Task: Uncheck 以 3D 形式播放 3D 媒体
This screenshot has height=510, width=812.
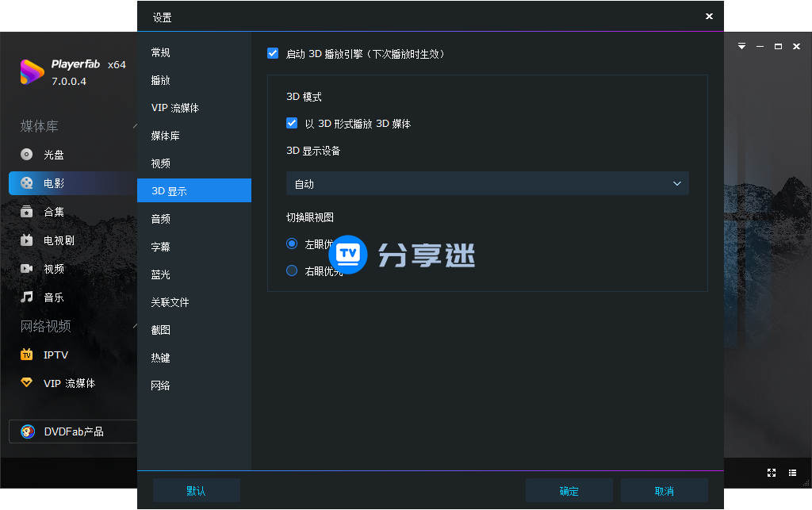Action: pos(293,123)
